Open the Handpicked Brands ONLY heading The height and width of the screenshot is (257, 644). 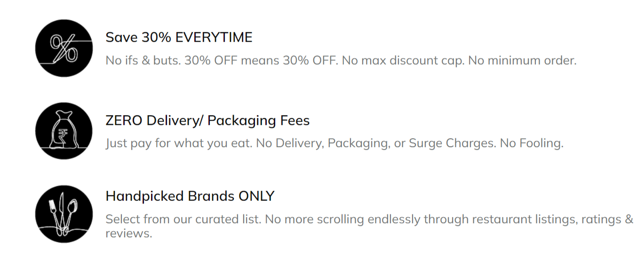190,196
